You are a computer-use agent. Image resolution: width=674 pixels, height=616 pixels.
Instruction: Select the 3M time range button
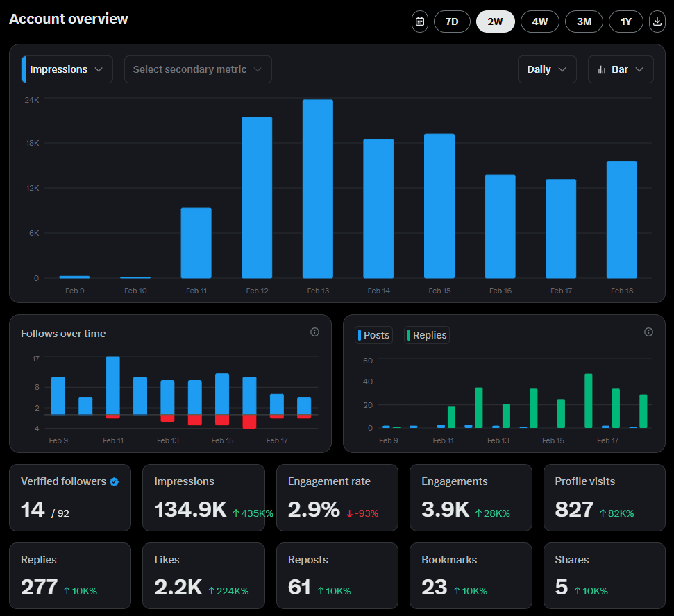(x=584, y=22)
